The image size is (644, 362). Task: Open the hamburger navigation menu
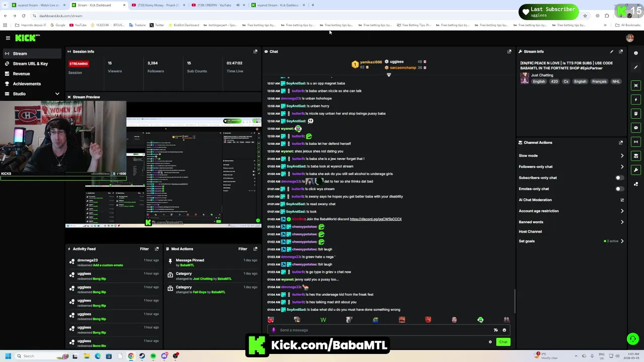click(8, 38)
